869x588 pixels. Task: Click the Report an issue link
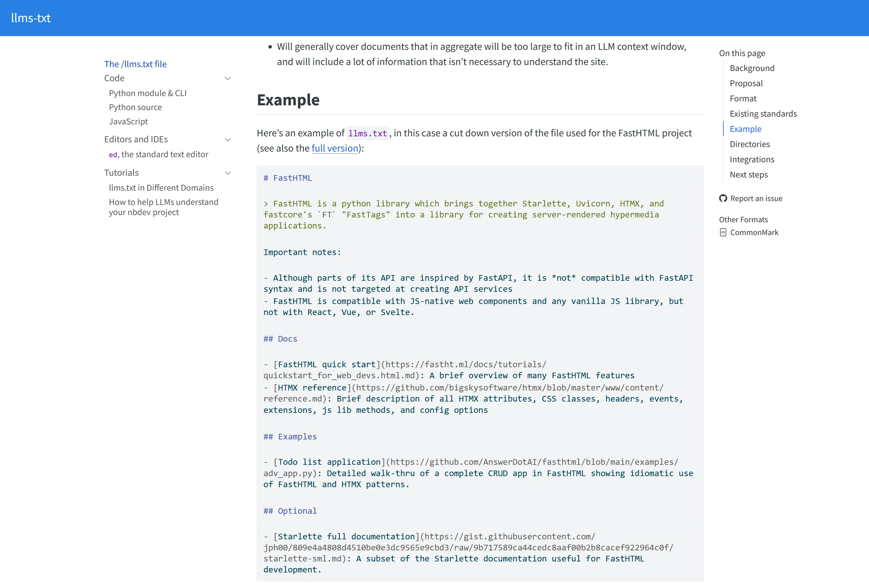point(756,198)
